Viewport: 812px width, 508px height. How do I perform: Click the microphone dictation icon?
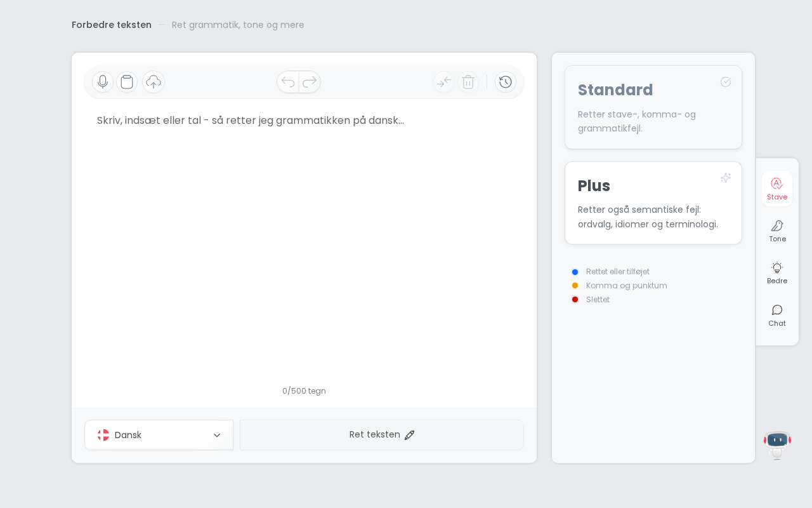tap(103, 82)
